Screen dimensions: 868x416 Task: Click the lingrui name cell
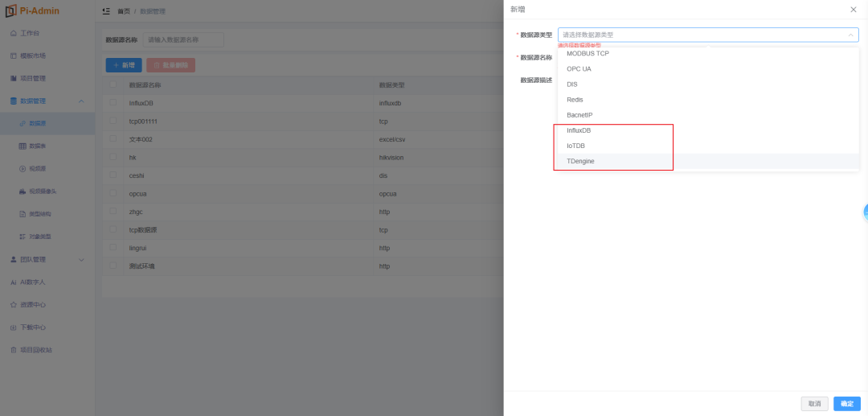(138, 248)
